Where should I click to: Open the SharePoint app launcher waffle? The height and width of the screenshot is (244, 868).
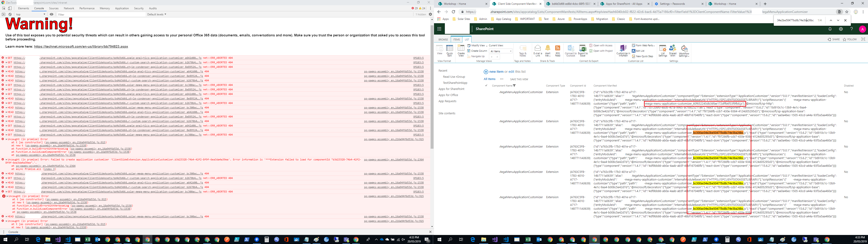(439, 29)
